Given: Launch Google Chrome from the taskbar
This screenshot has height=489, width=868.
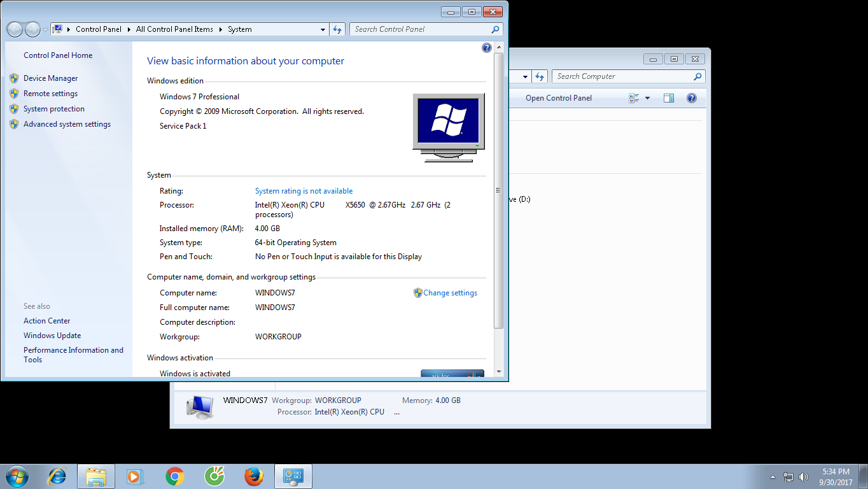Looking at the screenshot, I should point(175,476).
